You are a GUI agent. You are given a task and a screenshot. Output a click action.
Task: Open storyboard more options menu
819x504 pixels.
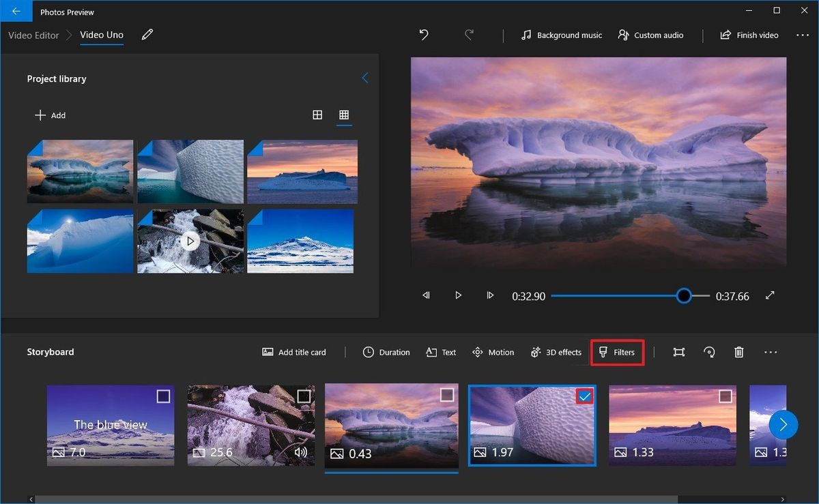click(x=771, y=352)
